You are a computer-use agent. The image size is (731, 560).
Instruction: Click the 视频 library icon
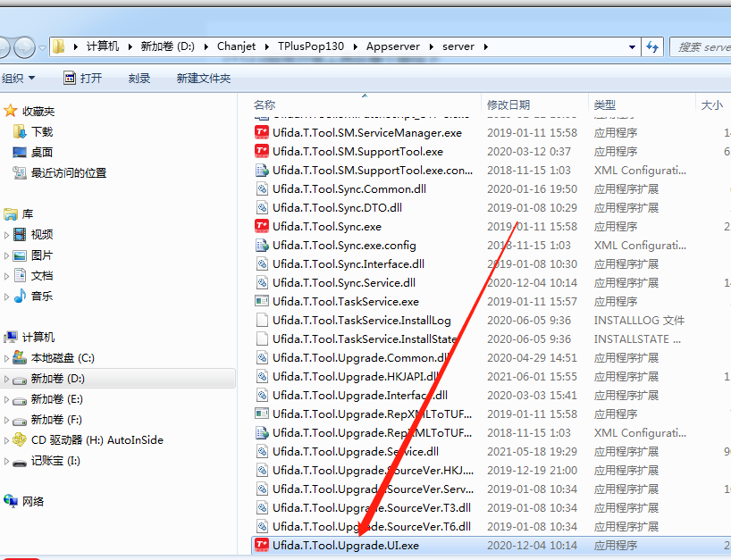pyautogui.click(x=20, y=234)
